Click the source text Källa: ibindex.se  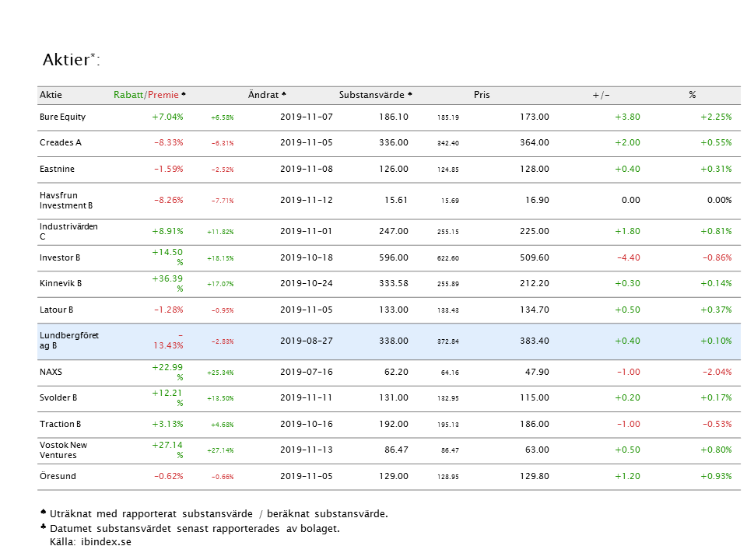tap(90, 542)
